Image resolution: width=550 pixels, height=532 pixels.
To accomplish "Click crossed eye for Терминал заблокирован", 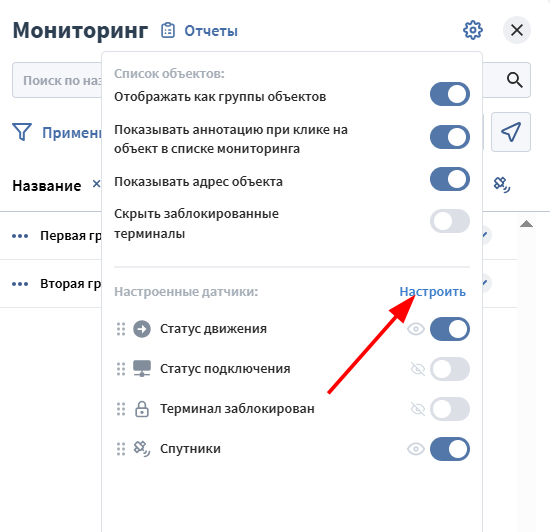I will [418, 409].
